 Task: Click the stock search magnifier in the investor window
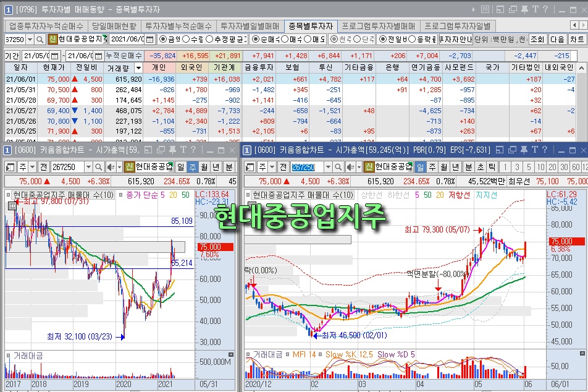[x=40, y=40]
